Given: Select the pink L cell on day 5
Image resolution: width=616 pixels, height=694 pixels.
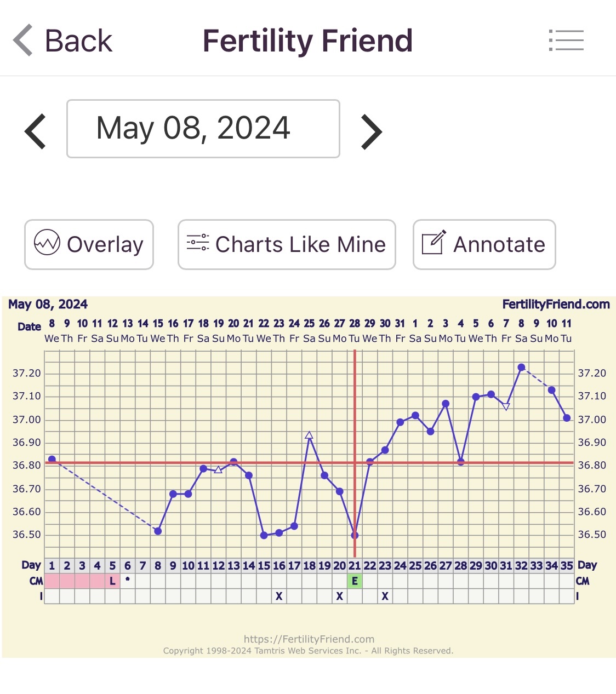Looking at the screenshot, I should (x=112, y=581).
